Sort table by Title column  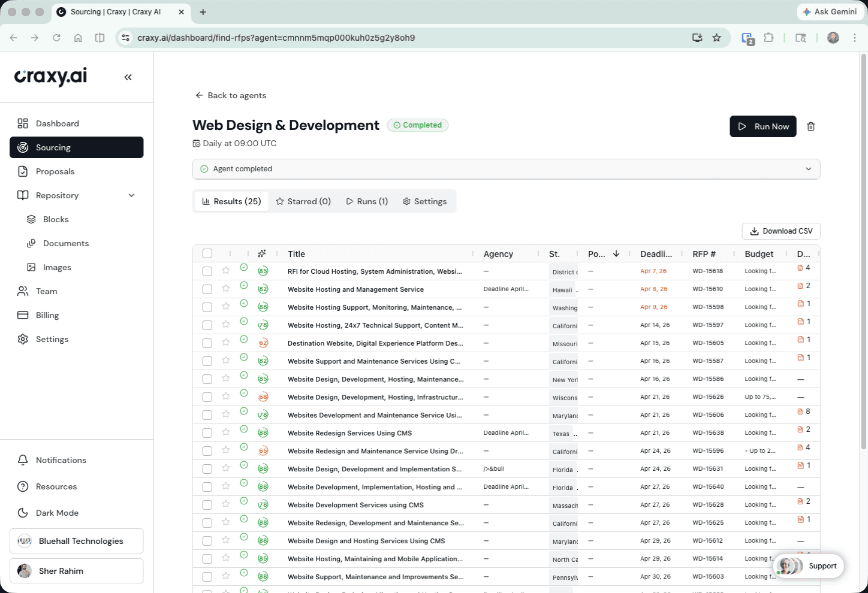[296, 254]
